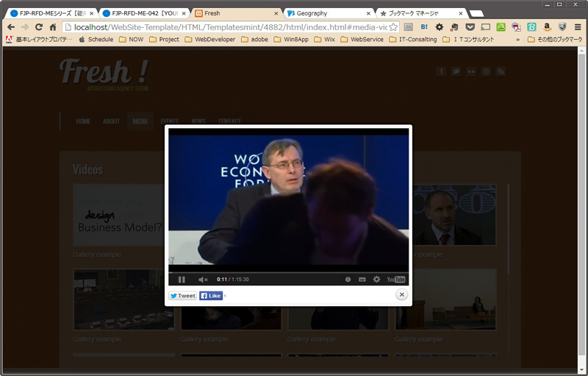The image size is (588, 376).
Task: Close the Fresh tab
Action: coord(276,13)
